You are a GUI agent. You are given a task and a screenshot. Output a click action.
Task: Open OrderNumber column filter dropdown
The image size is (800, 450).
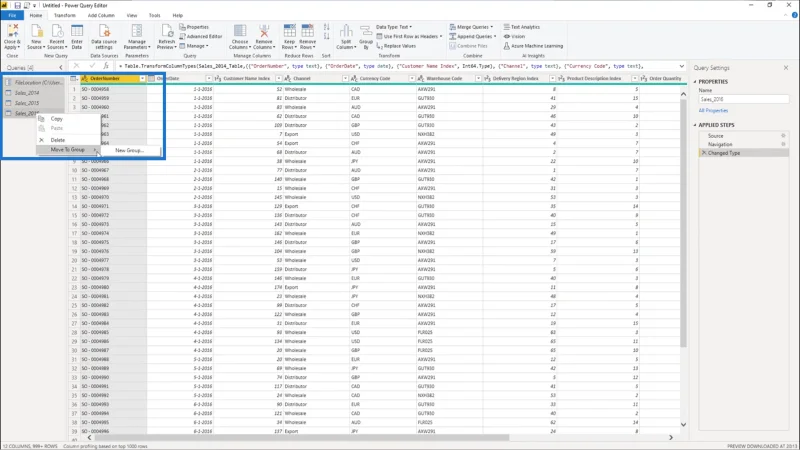pyautogui.click(x=142, y=79)
